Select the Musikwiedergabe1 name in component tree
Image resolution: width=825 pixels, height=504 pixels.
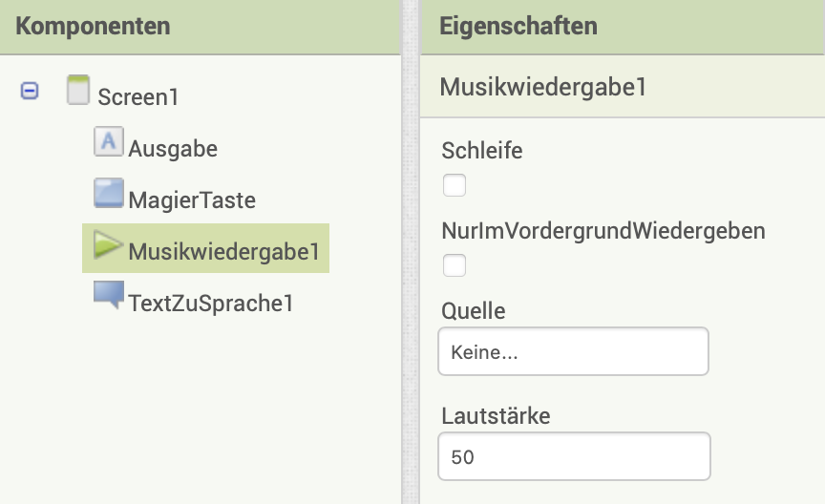[223, 252]
